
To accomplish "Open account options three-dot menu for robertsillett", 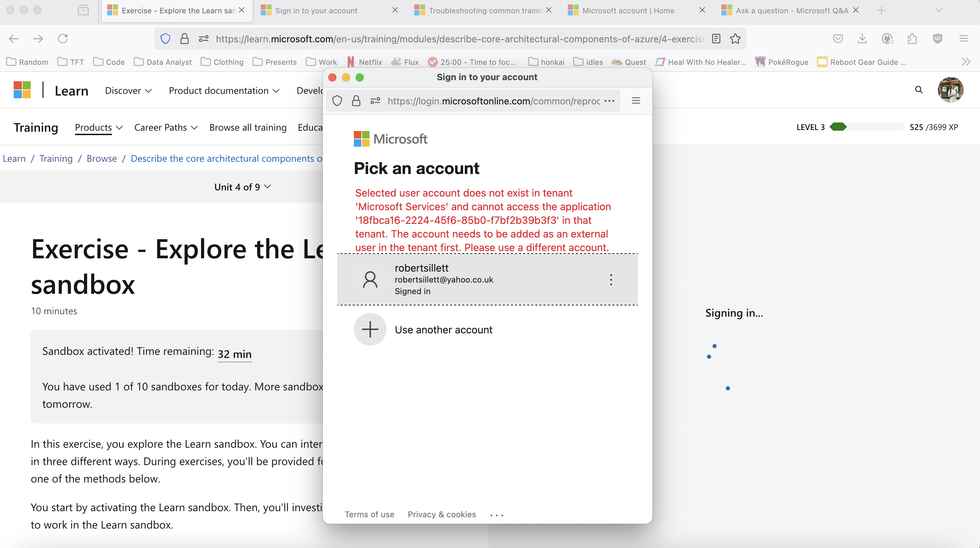I will tap(611, 280).
